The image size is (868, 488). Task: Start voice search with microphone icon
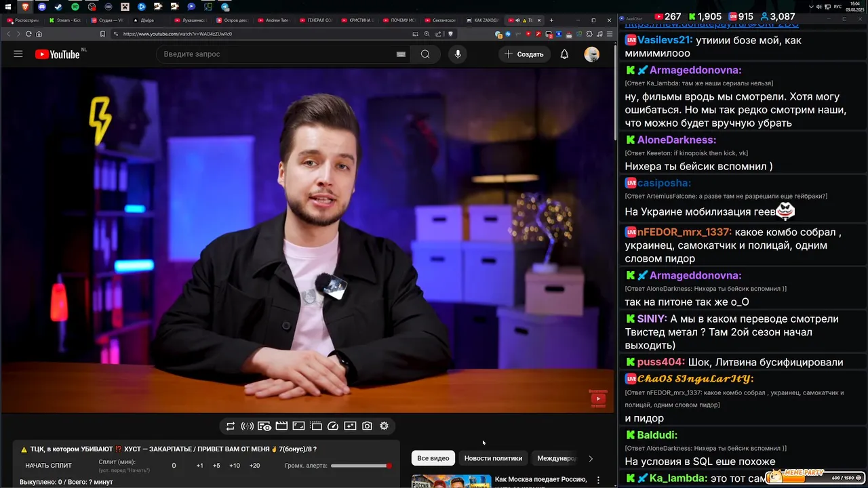[x=458, y=54]
